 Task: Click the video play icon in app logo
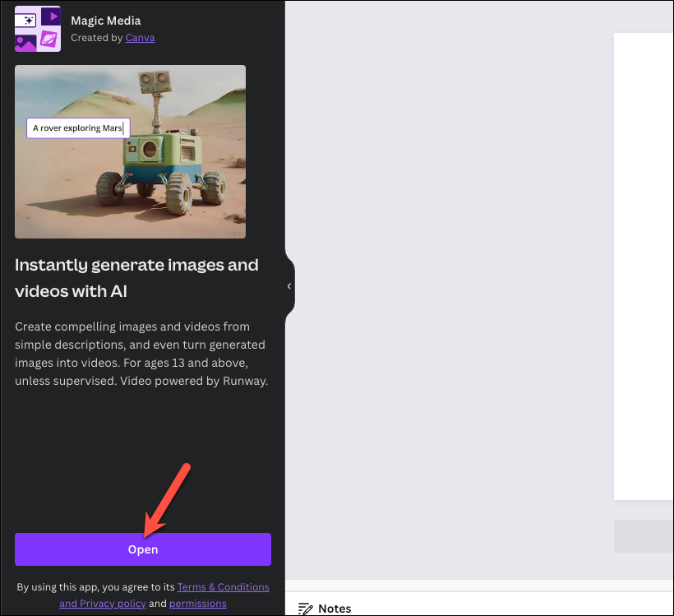(x=51, y=16)
